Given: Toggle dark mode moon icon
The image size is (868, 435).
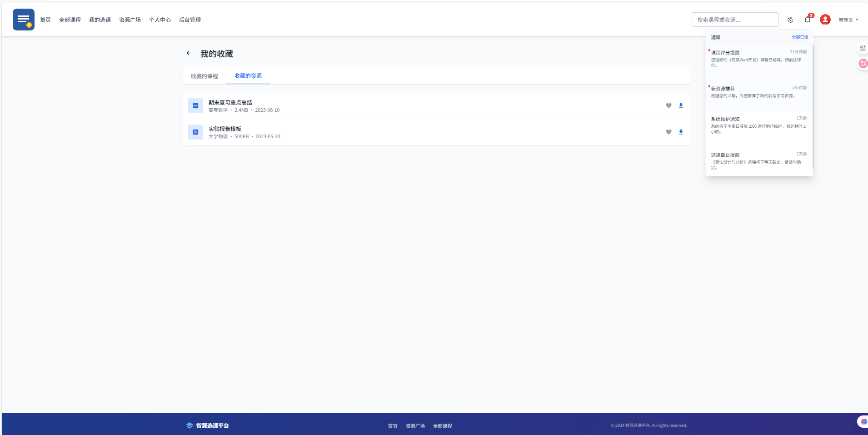Looking at the screenshot, I should click(x=790, y=20).
